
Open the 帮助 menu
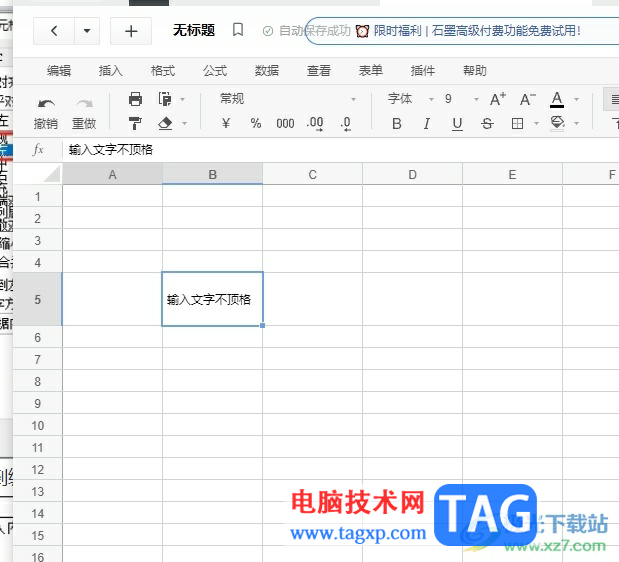point(475,71)
